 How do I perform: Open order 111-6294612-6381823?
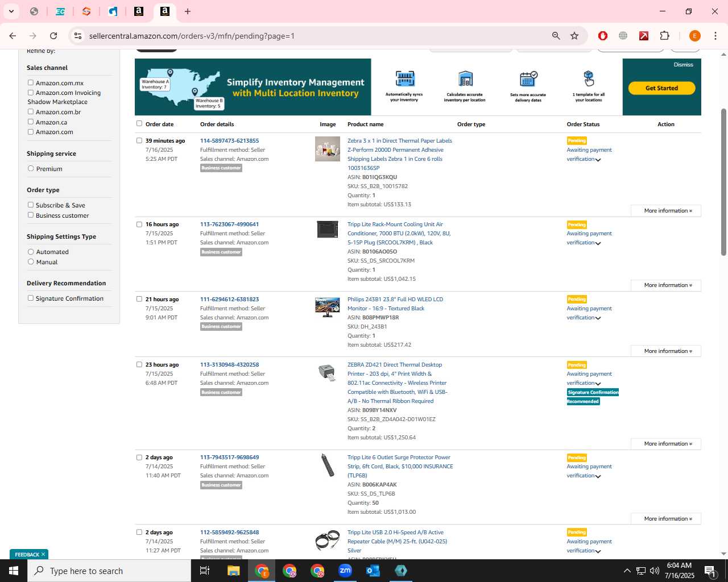(x=229, y=299)
